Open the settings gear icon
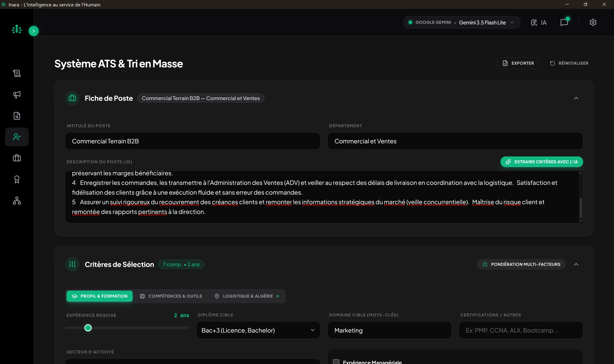614x364 pixels. click(x=593, y=22)
